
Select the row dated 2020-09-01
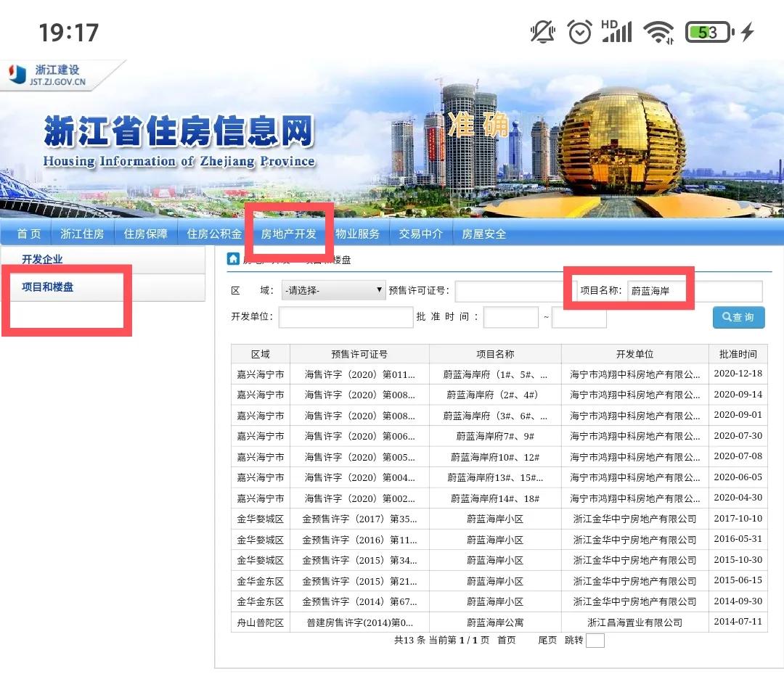tap(499, 416)
